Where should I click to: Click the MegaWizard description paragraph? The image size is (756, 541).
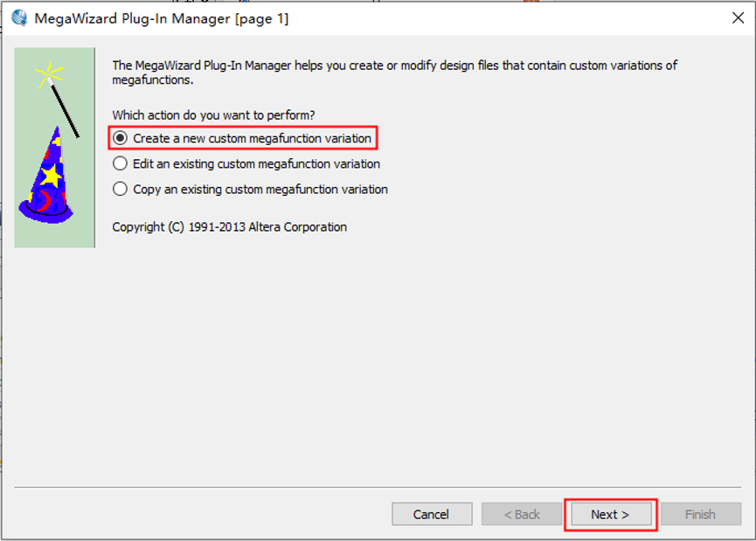coord(393,73)
